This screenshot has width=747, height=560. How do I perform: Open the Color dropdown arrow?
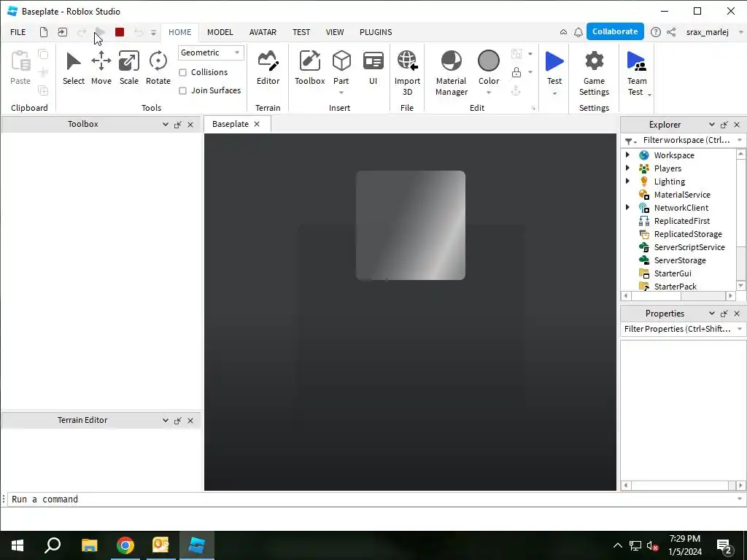point(489,93)
